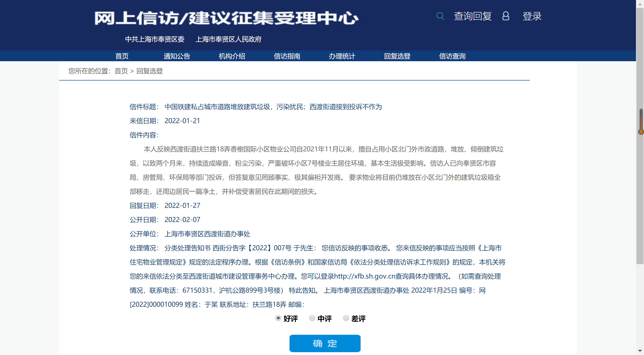The width and height of the screenshot is (644, 355).
Task: Click the 登录 login link
Action: [532, 16]
